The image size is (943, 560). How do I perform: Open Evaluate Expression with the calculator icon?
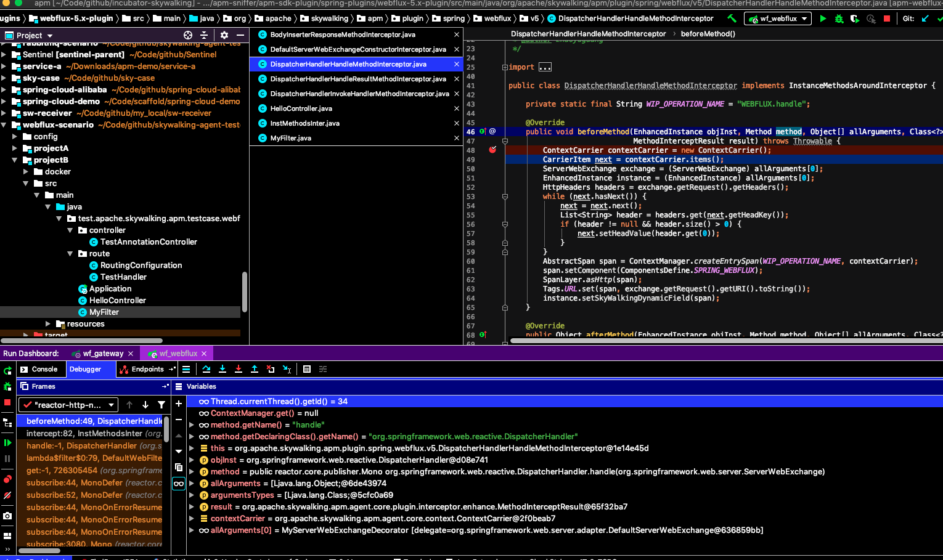[x=307, y=369]
